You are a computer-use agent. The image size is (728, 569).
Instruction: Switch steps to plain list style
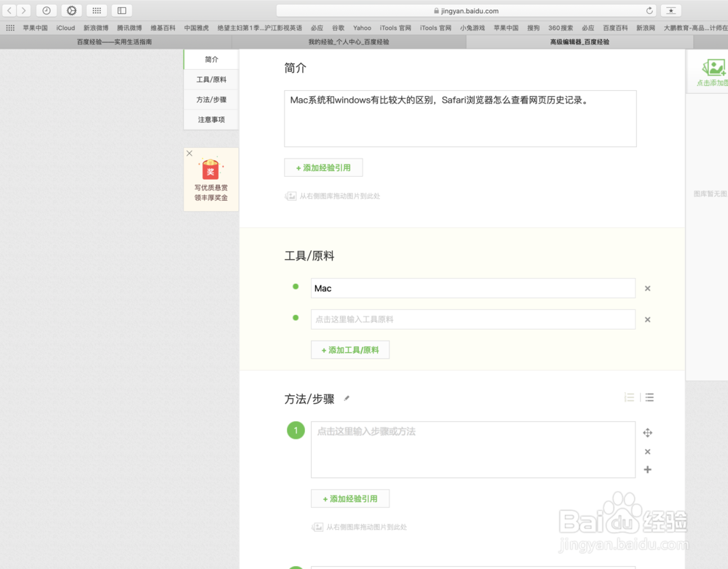pos(649,397)
